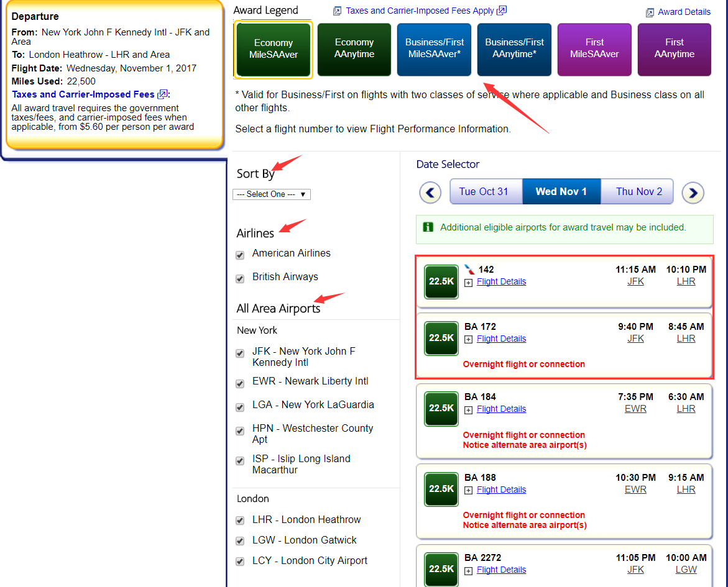Click EWR departure airport code on BA 184
The image size is (728, 587).
pyautogui.click(x=635, y=409)
